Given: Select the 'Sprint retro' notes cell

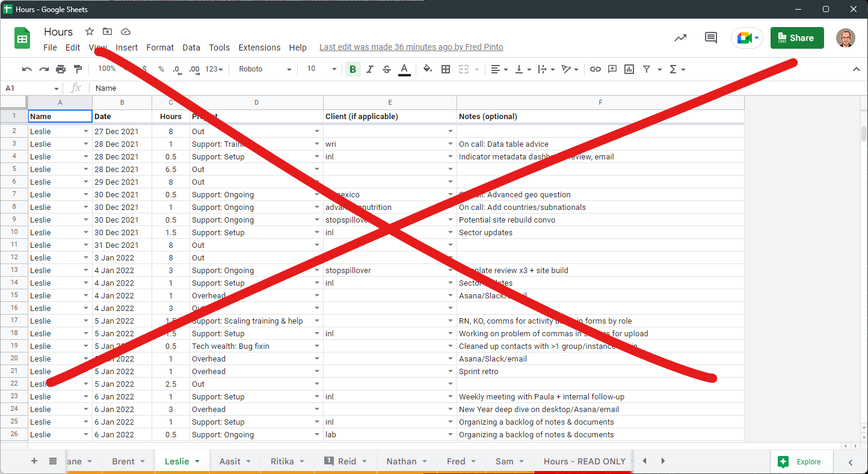Looking at the screenshot, I should [x=600, y=371].
